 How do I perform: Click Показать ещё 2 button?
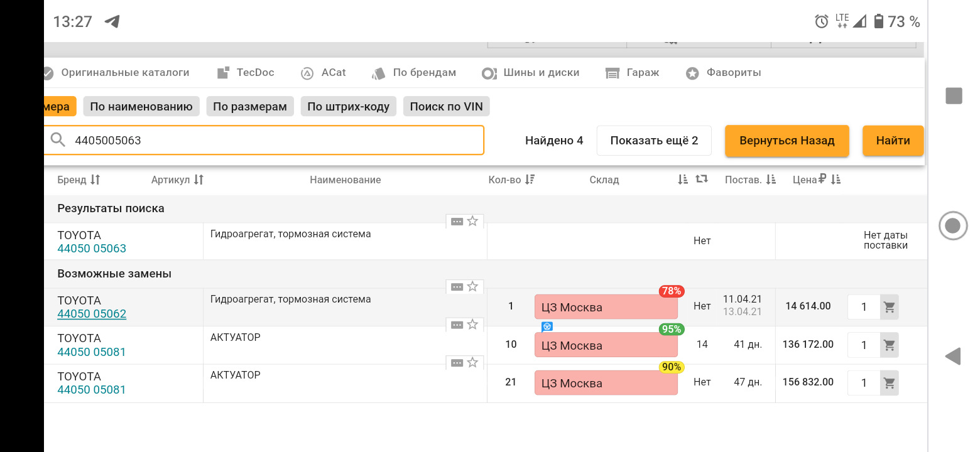(654, 141)
